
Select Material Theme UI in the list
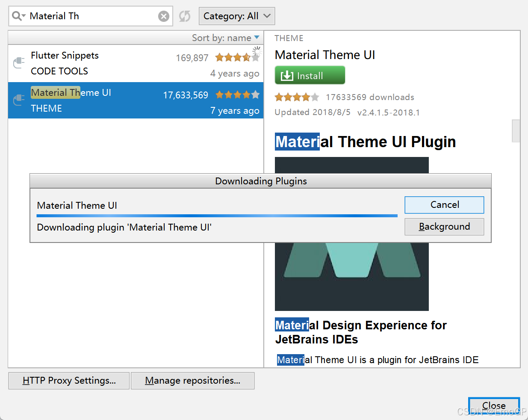[136, 100]
